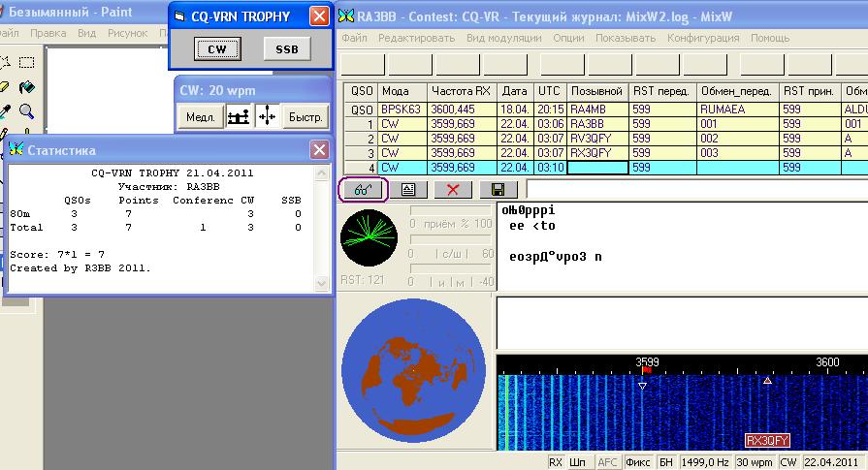Viewport: 868px width, 470px height.
Task: Click the glasses (view) icon button
Action: (362, 190)
